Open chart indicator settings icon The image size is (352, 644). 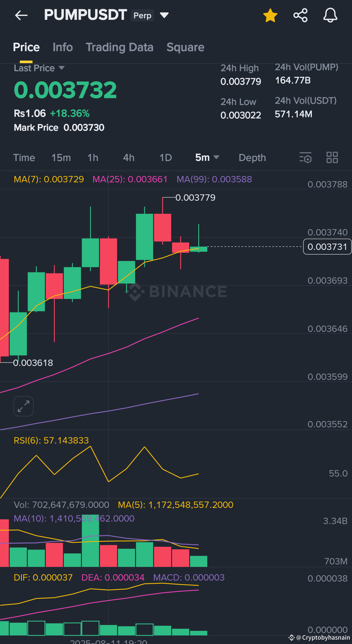click(306, 157)
